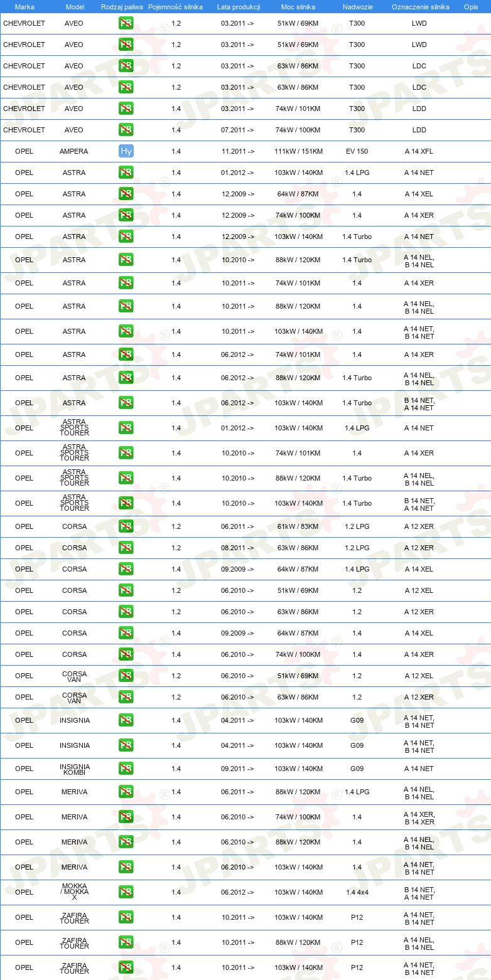Click the Opis column header

pyautogui.click(x=471, y=7)
